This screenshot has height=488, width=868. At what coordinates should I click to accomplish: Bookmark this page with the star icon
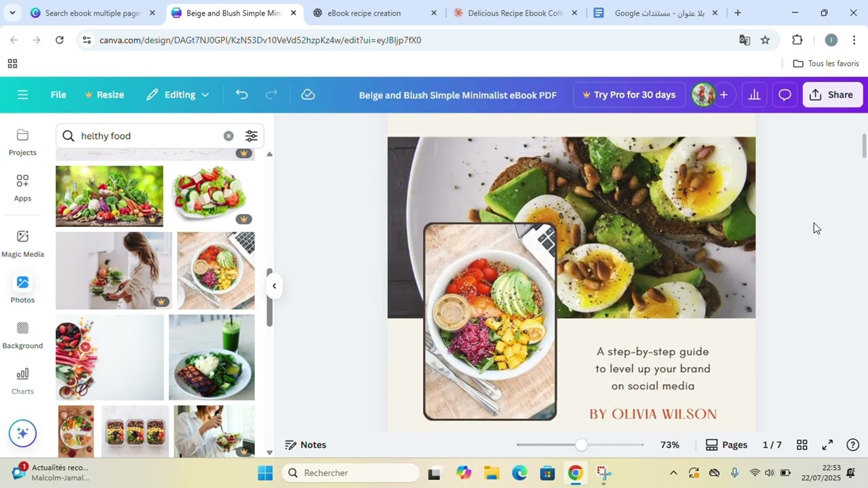click(765, 40)
